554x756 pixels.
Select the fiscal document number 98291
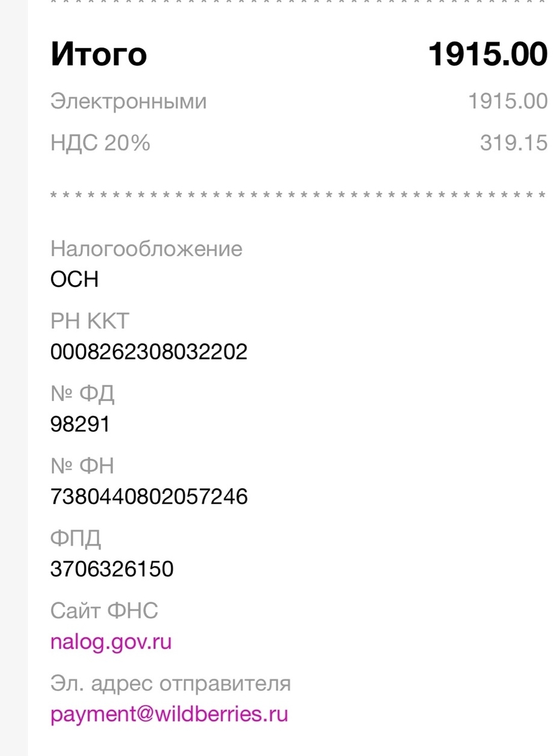coord(81,424)
